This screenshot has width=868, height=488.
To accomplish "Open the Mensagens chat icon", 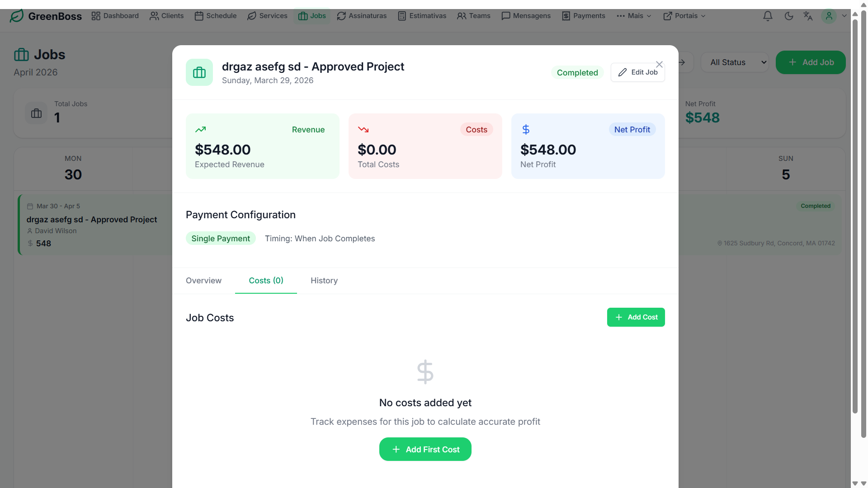I will (505, 16).
